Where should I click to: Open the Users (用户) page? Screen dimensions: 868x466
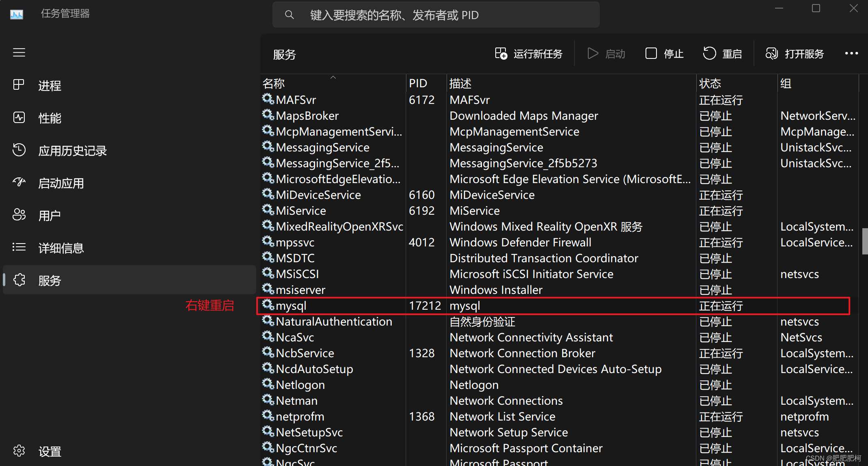pos(129,216)
